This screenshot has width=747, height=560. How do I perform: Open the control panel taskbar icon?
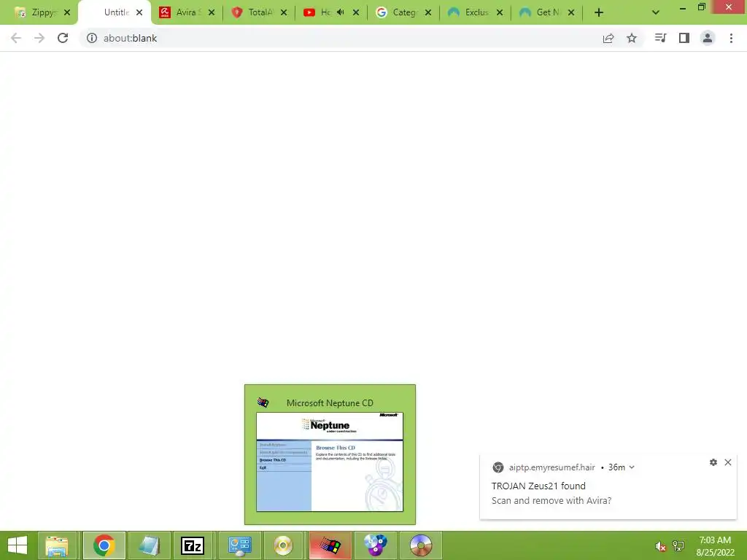pos(239,545)
